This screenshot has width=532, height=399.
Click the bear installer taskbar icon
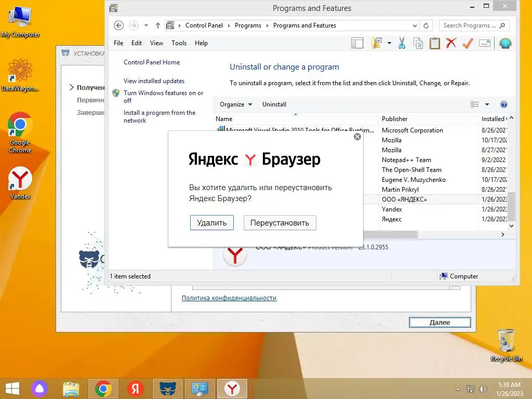168,389
